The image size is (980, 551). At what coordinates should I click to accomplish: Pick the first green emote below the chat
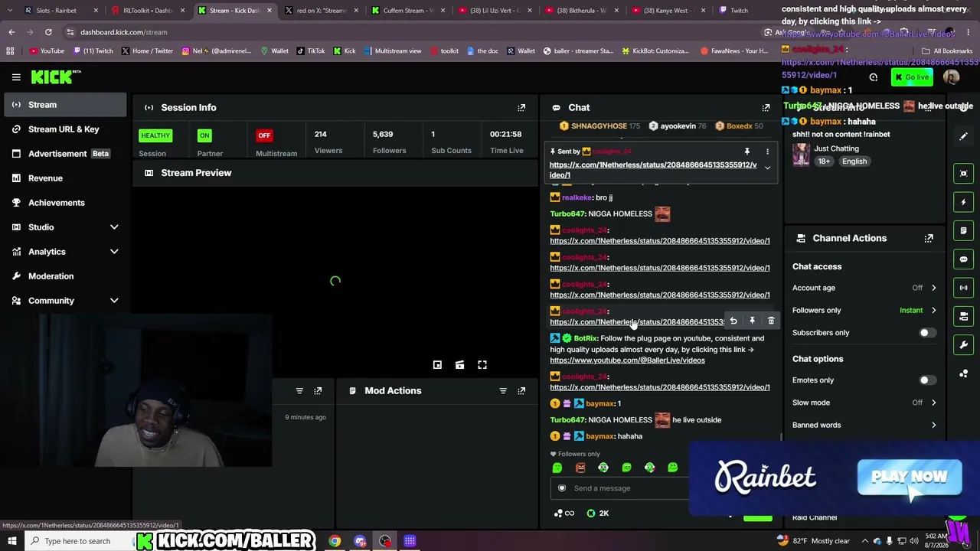557,468
